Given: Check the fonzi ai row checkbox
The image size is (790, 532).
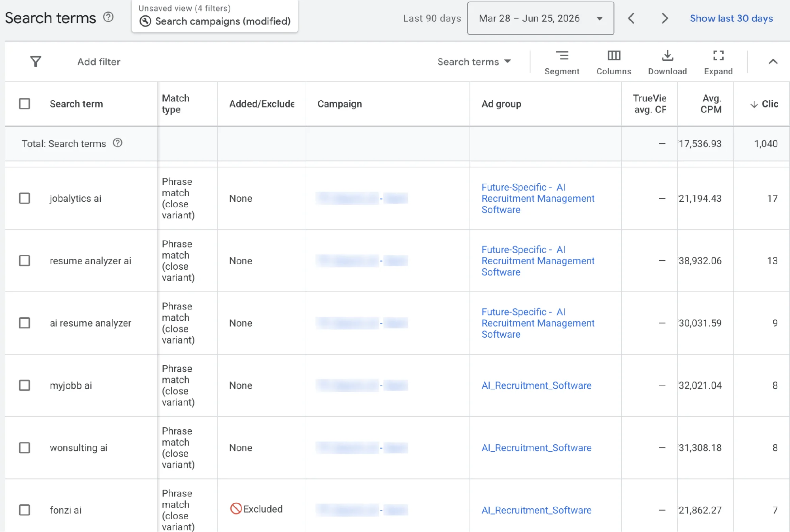Looking at the screenshot, I should [25, 510].
